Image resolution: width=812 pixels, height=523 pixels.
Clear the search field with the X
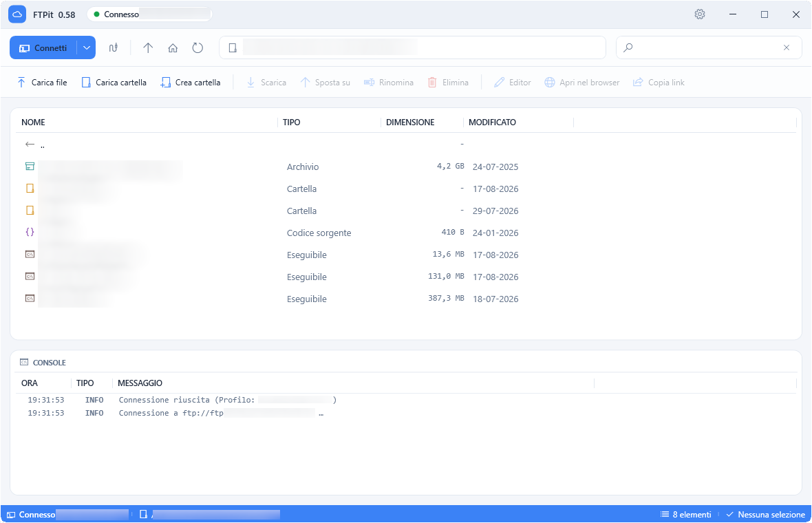786,47
